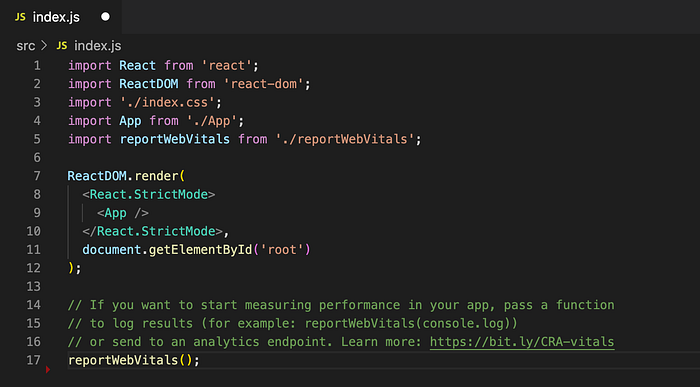The width and height of the screenshot is (700, 387).
Task: Place cursor on ReactDOM.render call
Action: (x=126, y=176)
